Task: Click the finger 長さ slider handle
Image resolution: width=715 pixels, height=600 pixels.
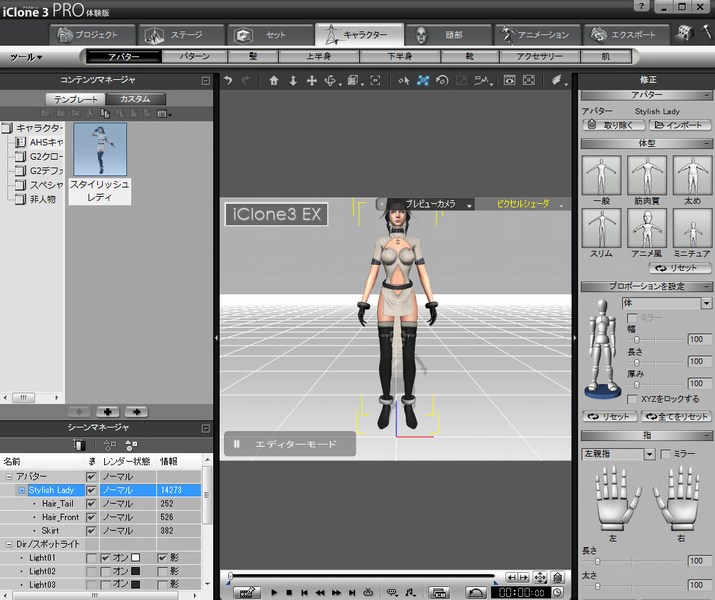Action: 597,562
